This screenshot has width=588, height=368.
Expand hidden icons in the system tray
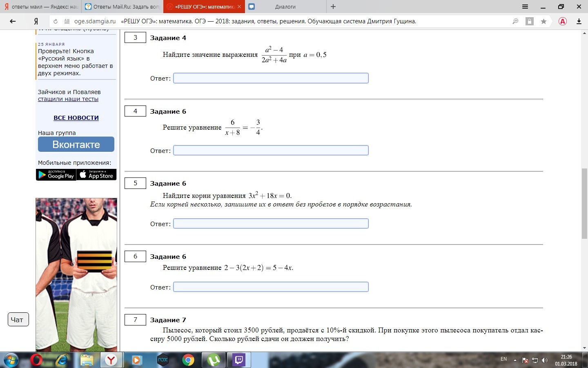coord(514,360)
